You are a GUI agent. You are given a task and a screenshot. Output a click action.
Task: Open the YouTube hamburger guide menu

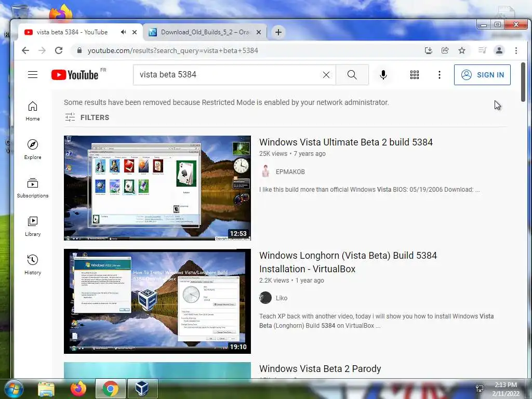click(33, 75)
